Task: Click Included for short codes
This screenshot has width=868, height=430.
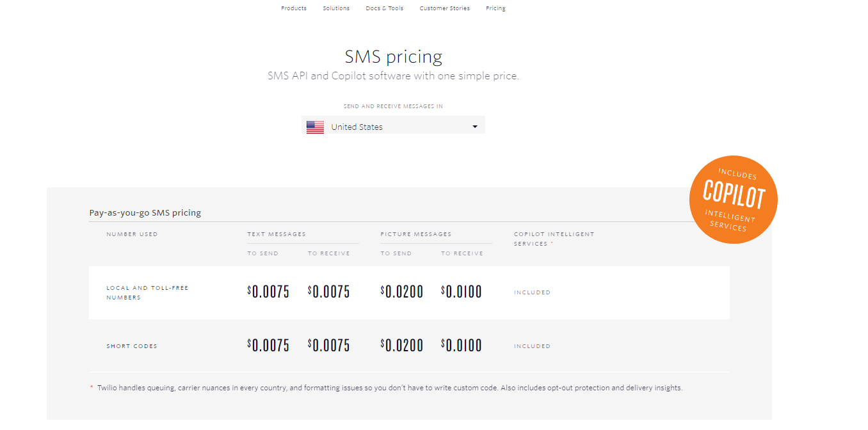Action: pos(532,346)
